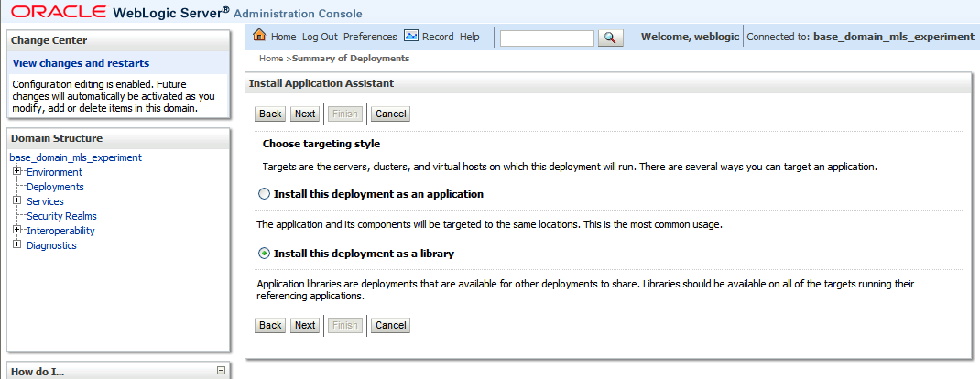Click the Change Center panel header
This screenshot has width=980, height=379.
click(119, 40)
